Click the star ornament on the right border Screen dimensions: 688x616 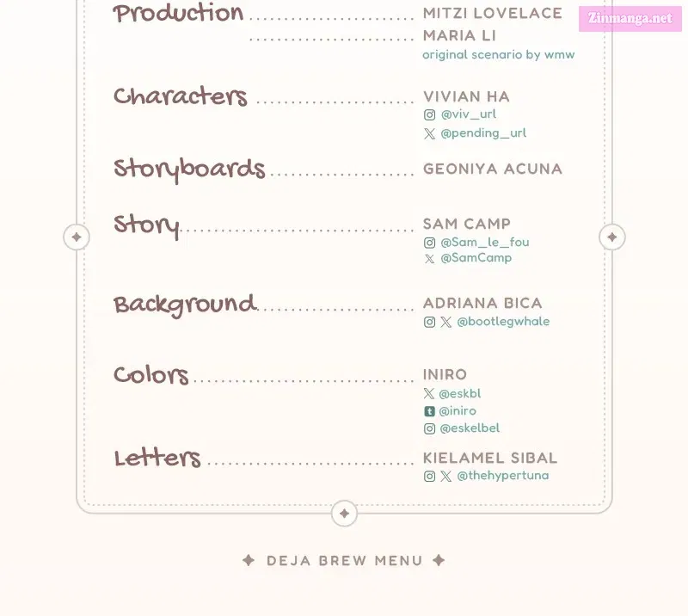pyautogui.click(x=612, y=237)
